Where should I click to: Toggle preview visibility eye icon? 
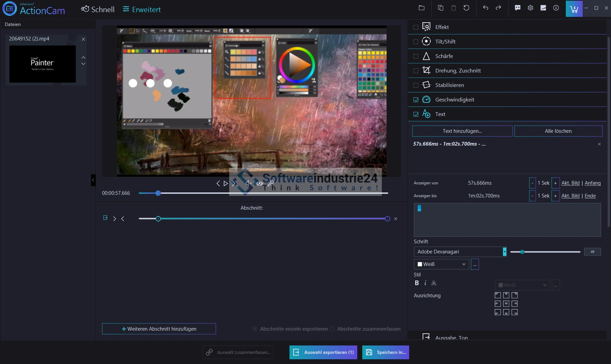(259, 183)
